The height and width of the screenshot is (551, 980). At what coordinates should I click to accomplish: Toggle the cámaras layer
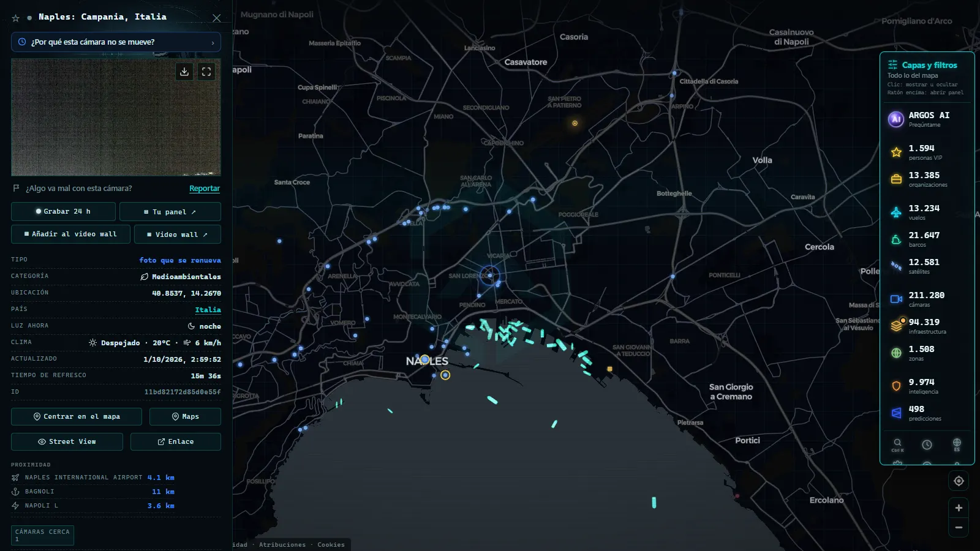(927, 299)
